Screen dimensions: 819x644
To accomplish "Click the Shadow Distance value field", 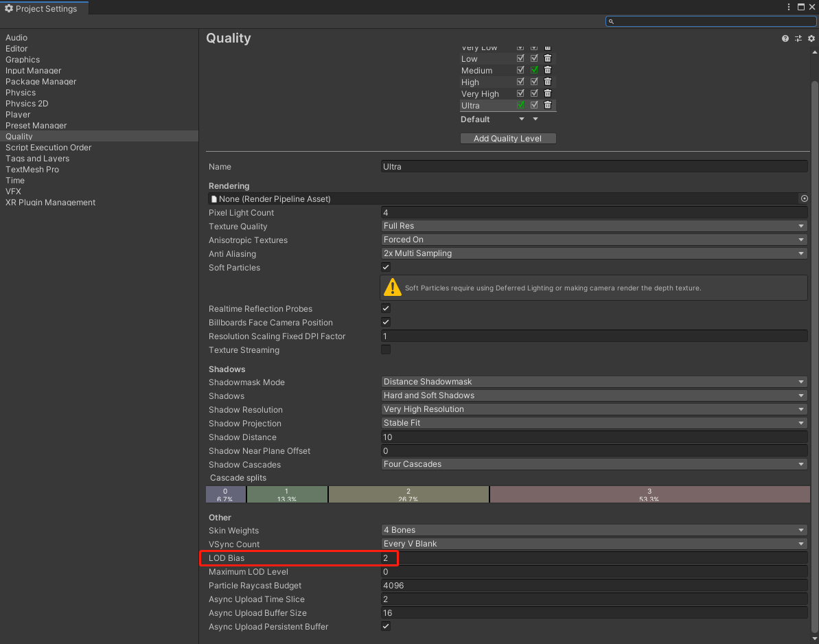I will click(595, 437).
